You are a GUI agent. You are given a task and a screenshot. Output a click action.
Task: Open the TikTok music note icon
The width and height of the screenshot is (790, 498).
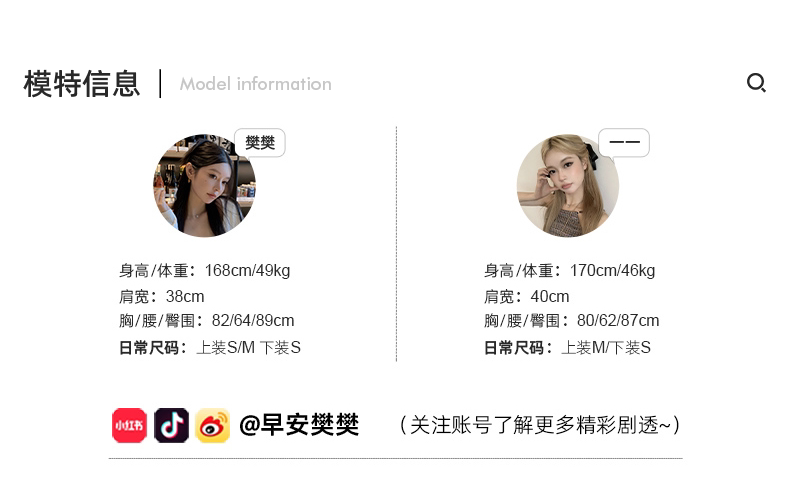[171, 425]
